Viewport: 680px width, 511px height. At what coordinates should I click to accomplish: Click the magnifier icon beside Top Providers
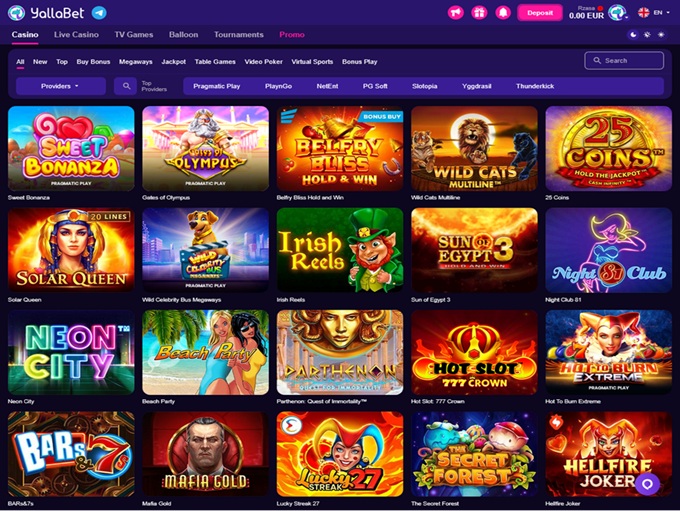tap(126, 86)
